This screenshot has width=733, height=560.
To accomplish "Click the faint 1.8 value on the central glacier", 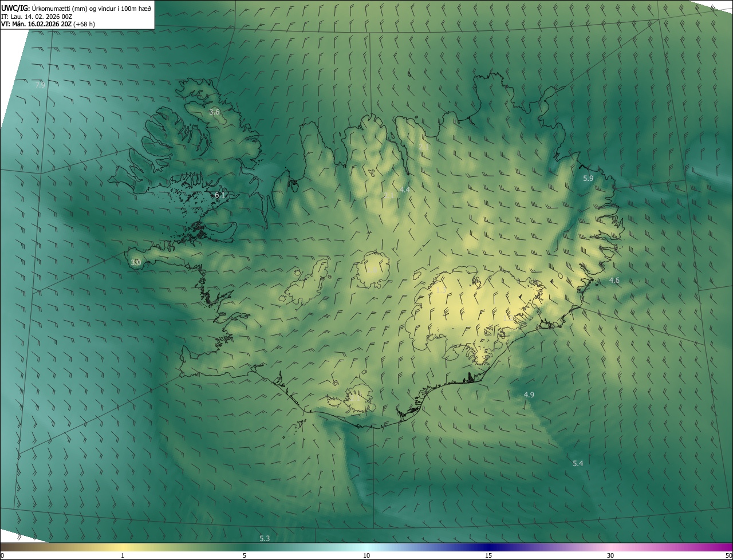I will [372, 270].
